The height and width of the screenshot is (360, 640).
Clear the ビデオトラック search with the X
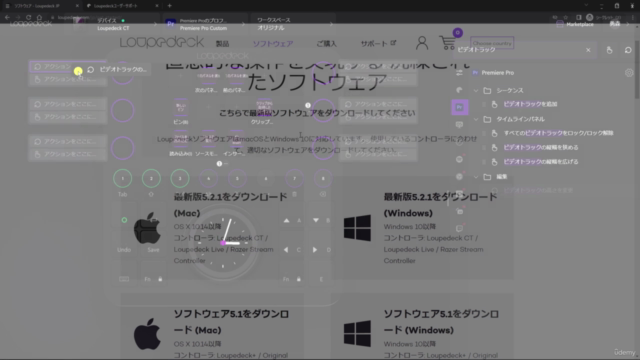(588, 50)
